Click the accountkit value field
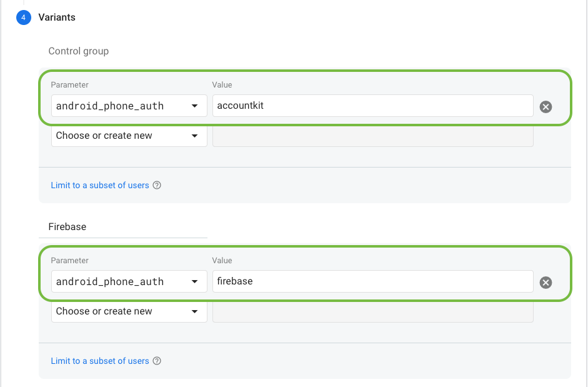Viewport: 588px width, 387px height. (372, 106)
